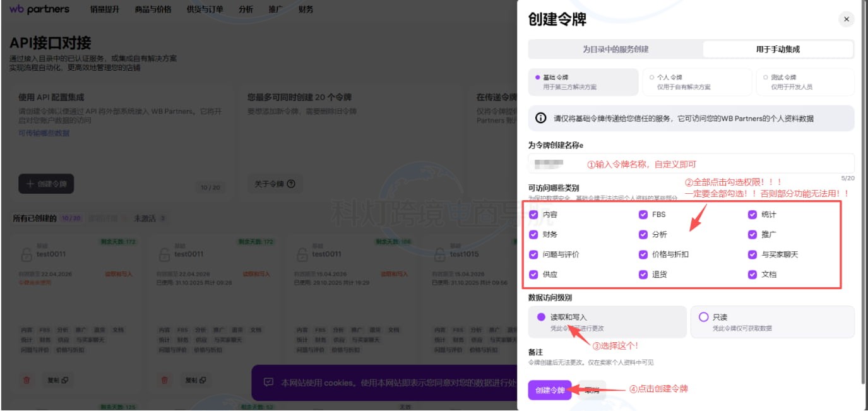
Task: Close the 创建令牌 dialog with the X icon
Action: pos(846,20)
